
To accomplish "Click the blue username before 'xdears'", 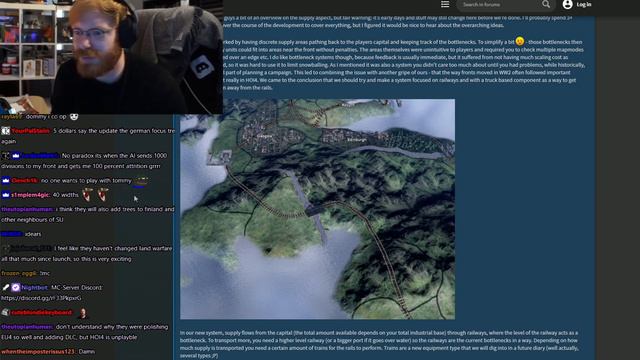I will pyautogui.click(x=11, y=234).
